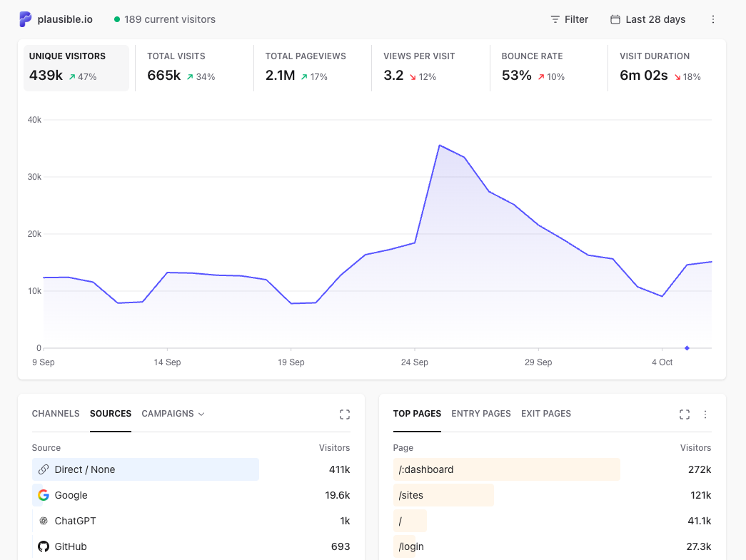Select the Views Per Visit metric card
746x560 pixels.
pyautogui.click(x=430, y=68)
